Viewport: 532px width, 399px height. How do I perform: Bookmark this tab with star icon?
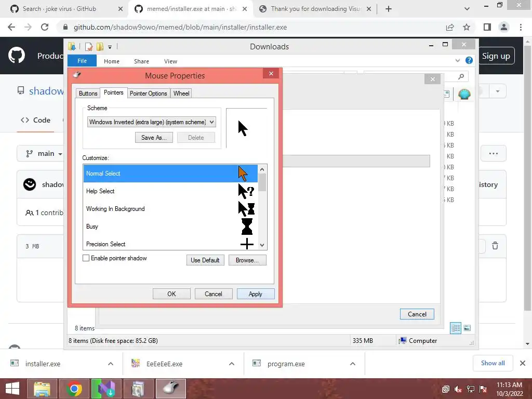[x=467, y=27]
